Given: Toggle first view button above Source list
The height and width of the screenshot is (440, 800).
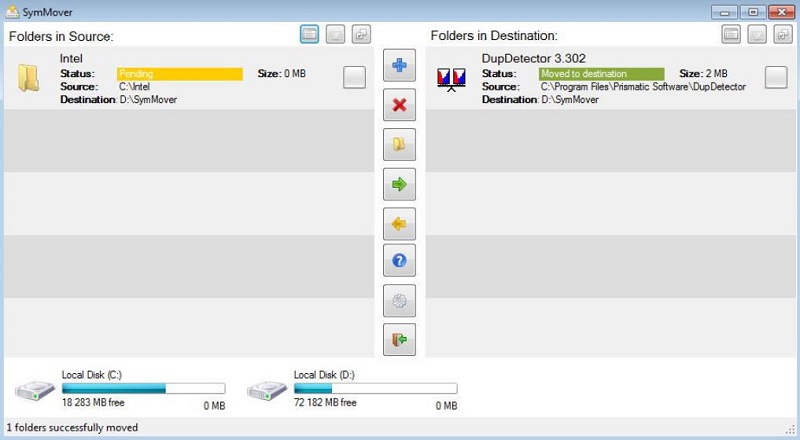Looking at the screenshot, I should pos(310,35).
